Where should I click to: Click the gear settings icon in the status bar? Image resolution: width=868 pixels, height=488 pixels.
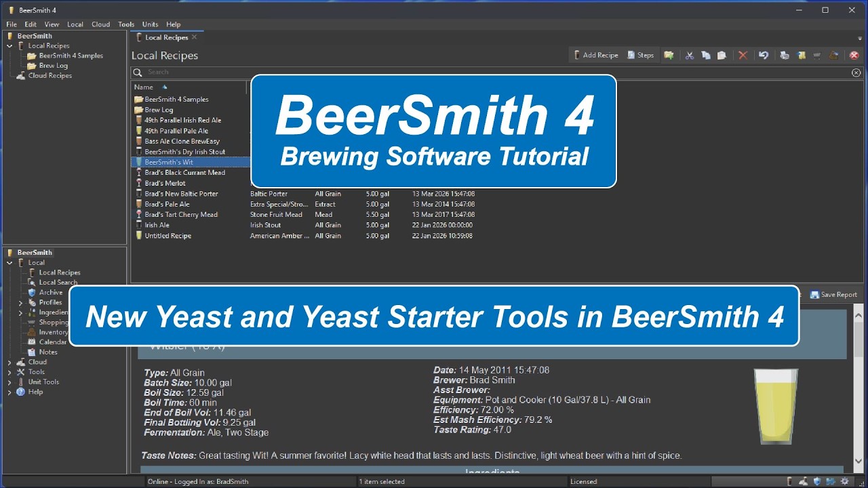pos(845,482)
